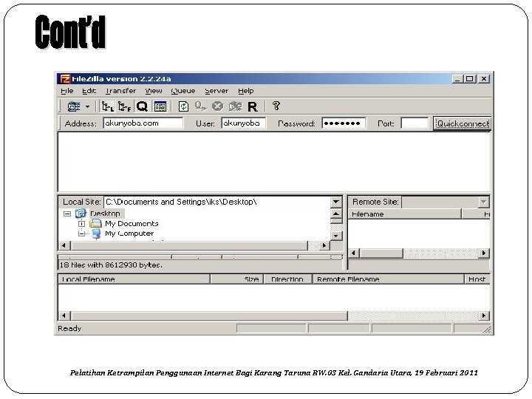Click the Disconnect toolbar icon
The image size is (532, 399).
click(x=235, y=106)
